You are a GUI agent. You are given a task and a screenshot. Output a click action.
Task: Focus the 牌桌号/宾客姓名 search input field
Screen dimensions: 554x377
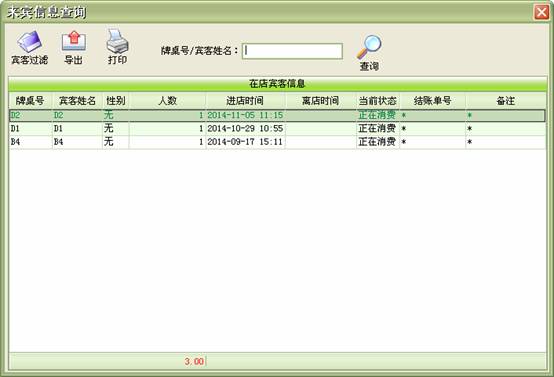pos(292,51)
